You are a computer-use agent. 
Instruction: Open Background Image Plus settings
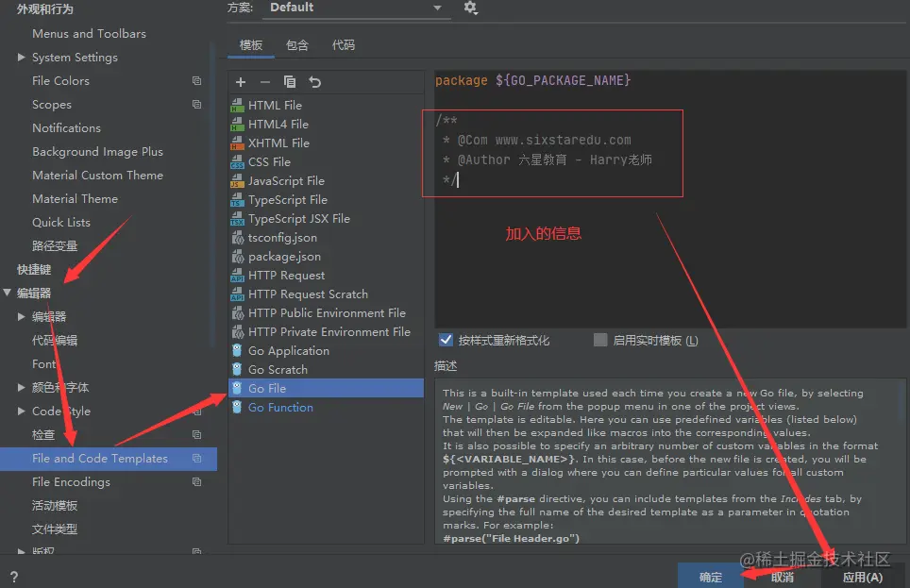pyautogui.click(x=97, y=152)
